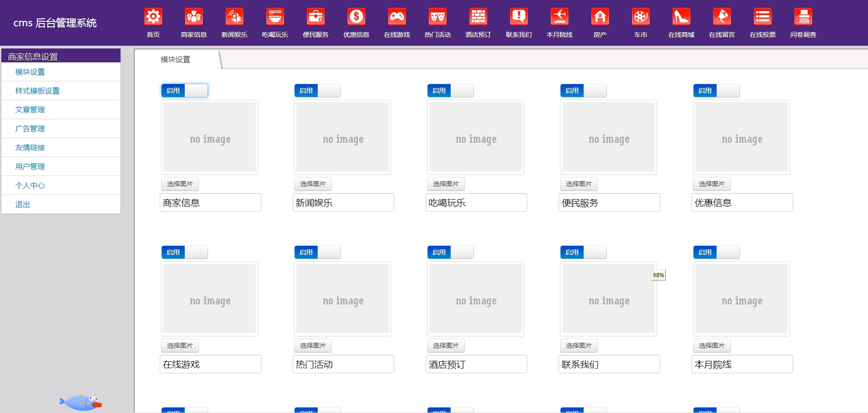Click 选择图片 button for 商家信息 module
This screenshot has width=868, height=413.
coord(180,184)
